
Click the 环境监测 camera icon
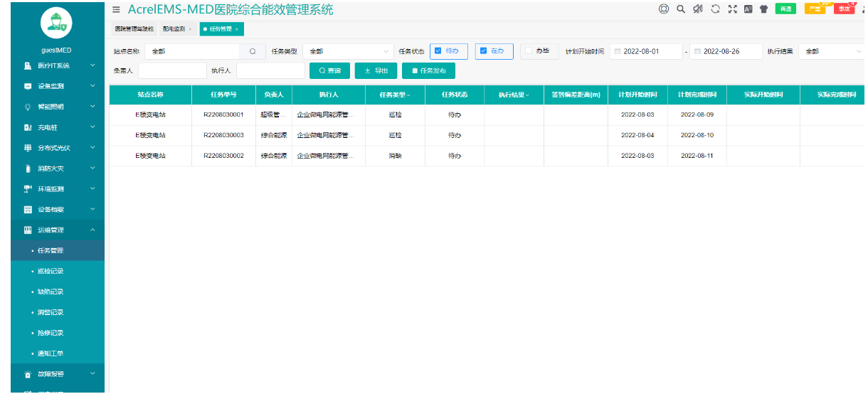[28, 189]
